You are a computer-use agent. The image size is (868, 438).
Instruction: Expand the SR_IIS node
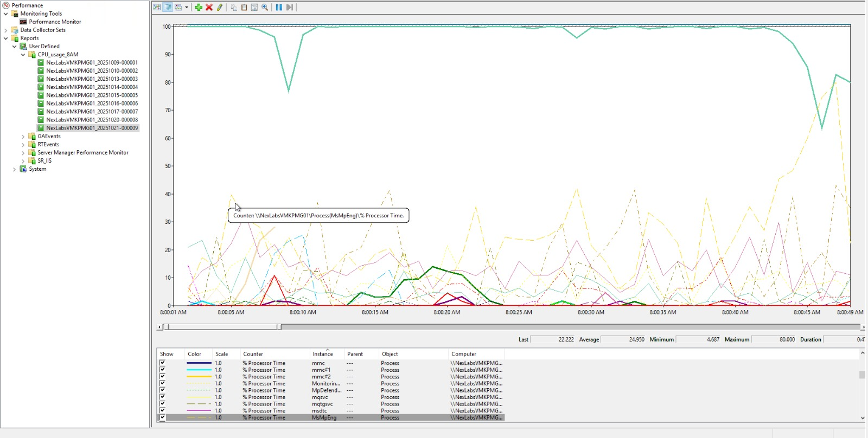pyautogui.click(x=23, y=160)
